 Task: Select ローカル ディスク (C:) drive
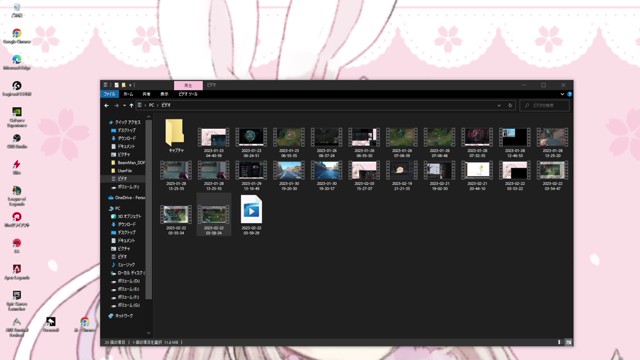pyautogui.click(x=127, y=273)
